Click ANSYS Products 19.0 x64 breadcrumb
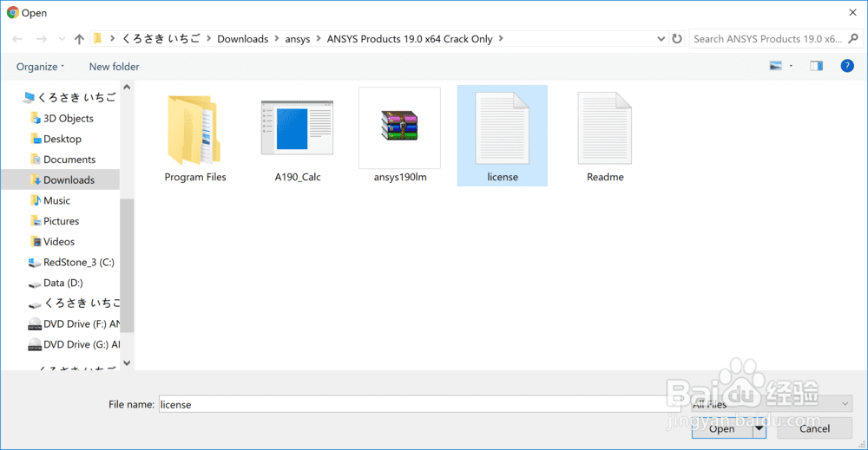 coord(410,39)
